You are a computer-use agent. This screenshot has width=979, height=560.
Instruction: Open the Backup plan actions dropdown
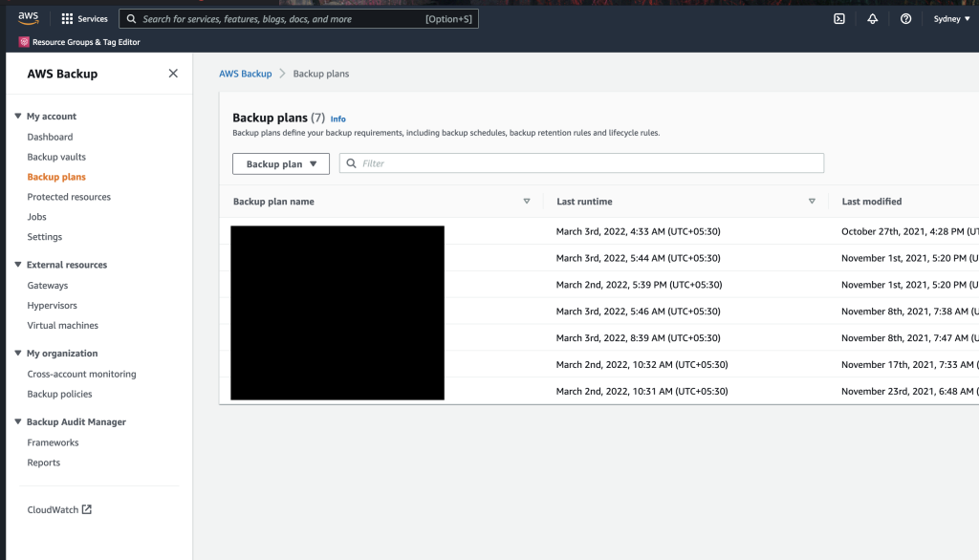pyautogui.click(x=280, y=163)
